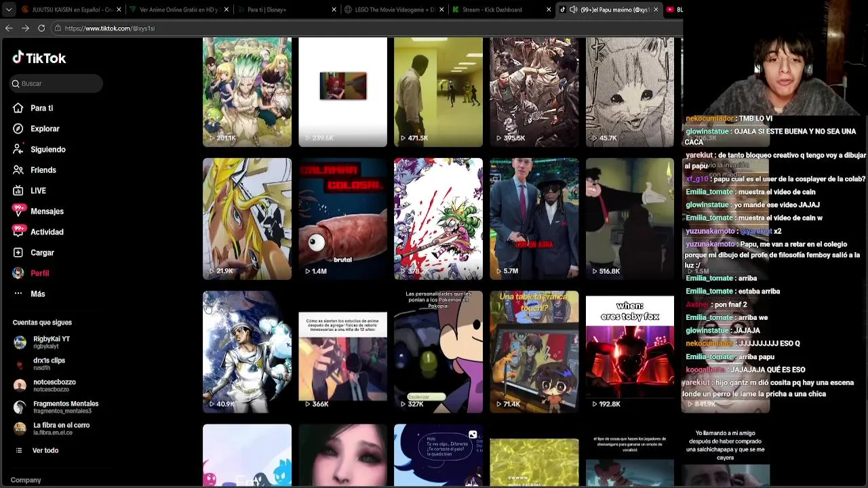Open Company footer link

coord(26,480)
